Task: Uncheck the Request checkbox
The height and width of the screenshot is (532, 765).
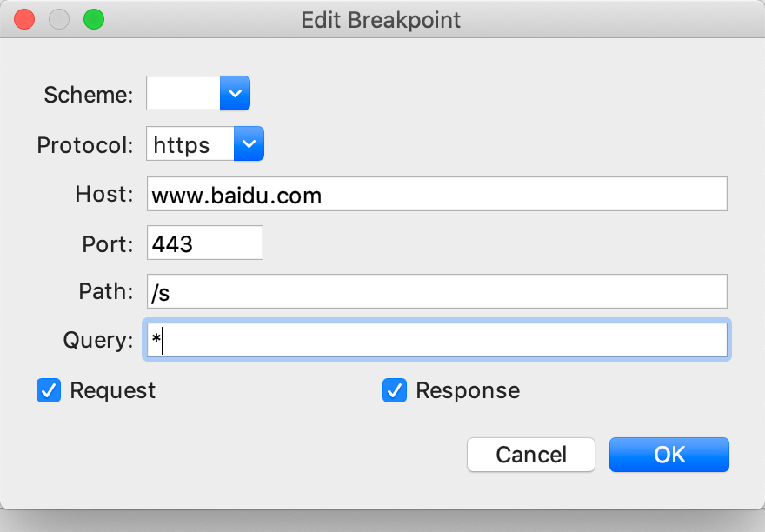Action: tap(48, 391)
